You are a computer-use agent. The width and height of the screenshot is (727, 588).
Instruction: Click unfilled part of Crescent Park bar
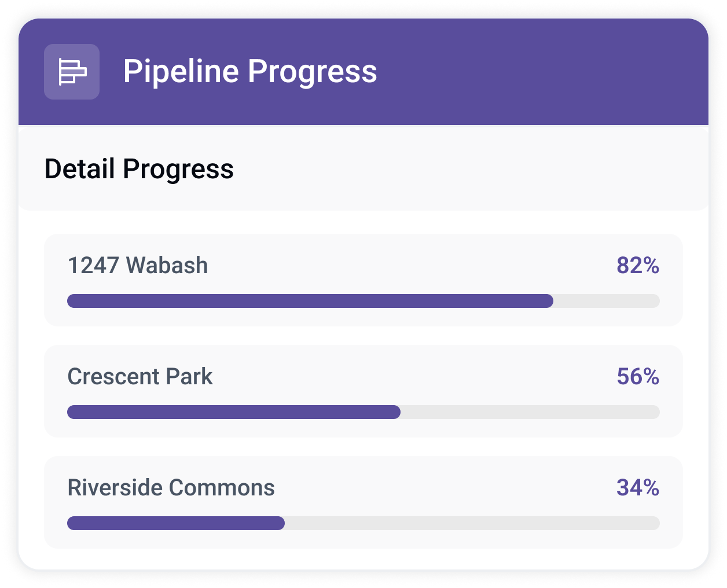pyautogui.click(x=530, y=412)
